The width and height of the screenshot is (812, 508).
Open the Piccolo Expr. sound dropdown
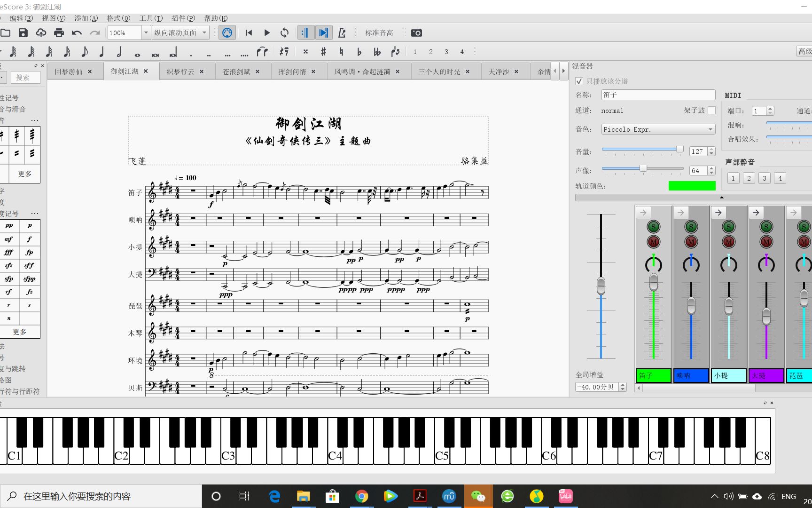point(658,129)
